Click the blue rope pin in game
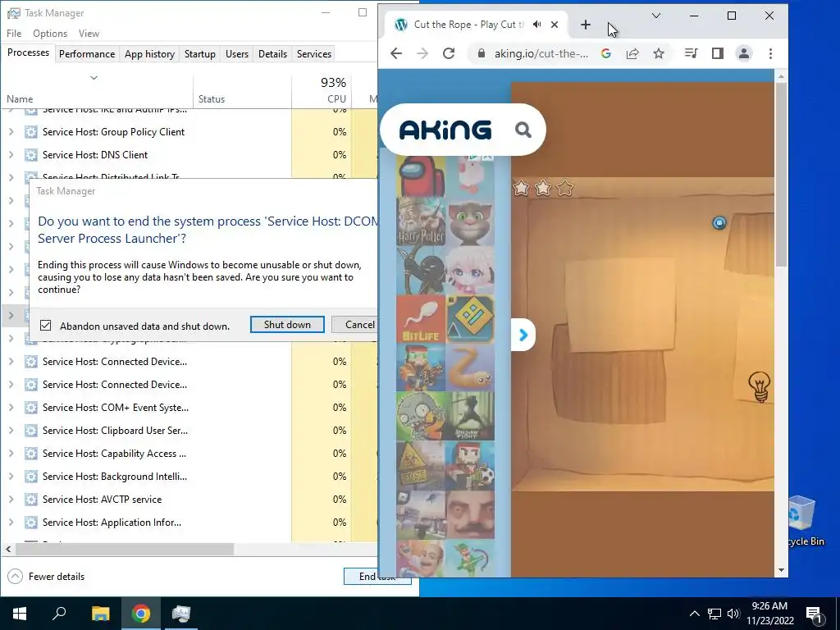 tap(719, 222)
